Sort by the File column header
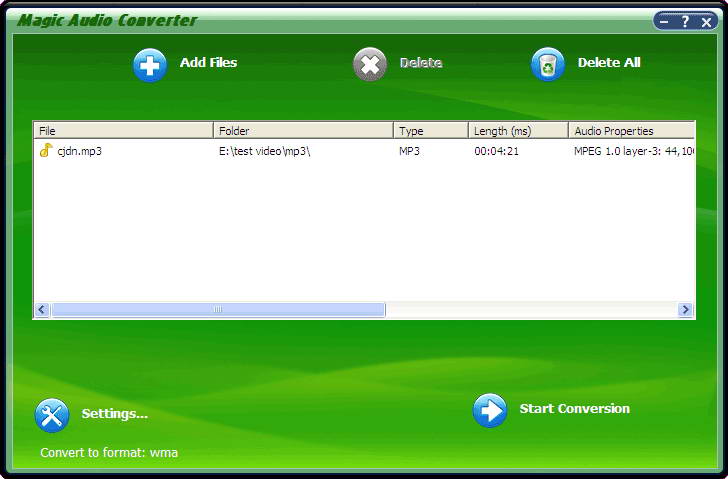 click(124, 131)
